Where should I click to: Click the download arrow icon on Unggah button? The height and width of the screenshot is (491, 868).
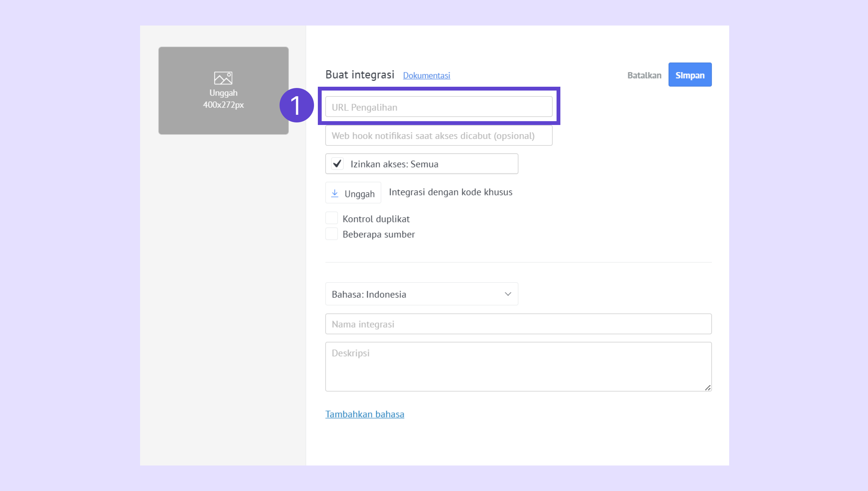click(x=334, y=193)
